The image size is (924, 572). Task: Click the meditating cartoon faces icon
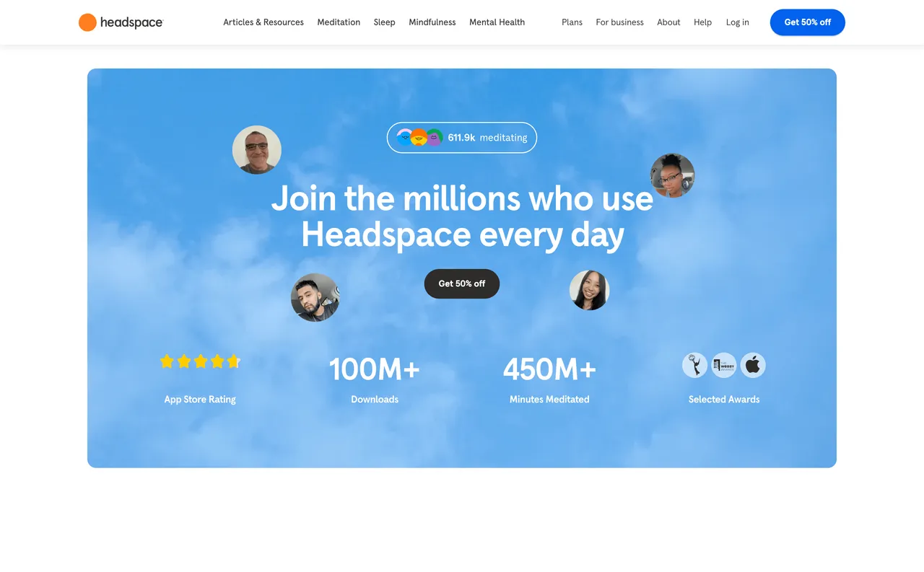click(x=419, y=137)
